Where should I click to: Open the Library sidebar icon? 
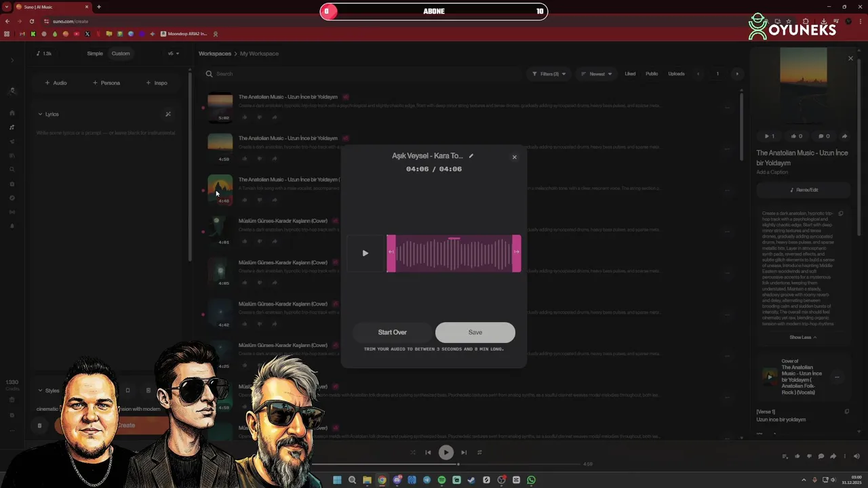[12, 156]
